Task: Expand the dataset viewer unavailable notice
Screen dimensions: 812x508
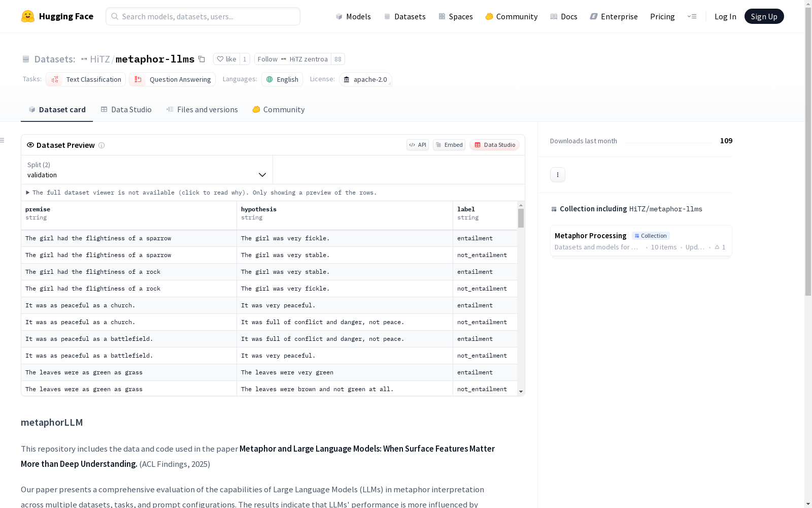Action: coord(201,193)
